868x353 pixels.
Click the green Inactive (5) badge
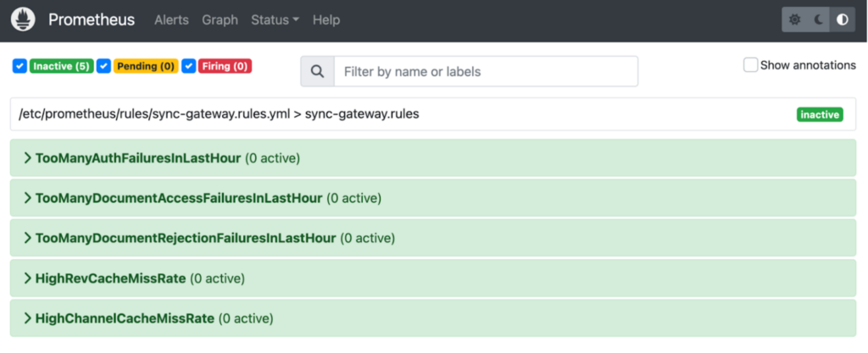(61, 66)
